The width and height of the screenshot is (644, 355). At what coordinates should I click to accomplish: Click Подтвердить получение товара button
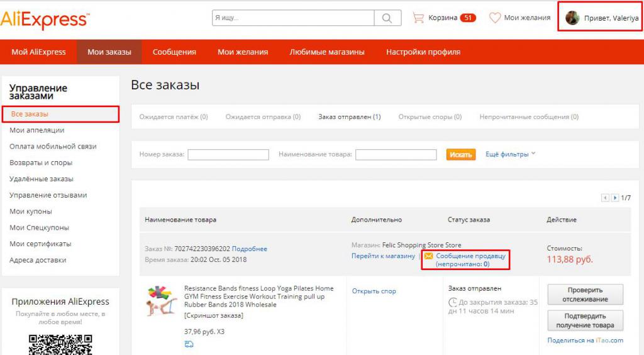tap(585, 320)
